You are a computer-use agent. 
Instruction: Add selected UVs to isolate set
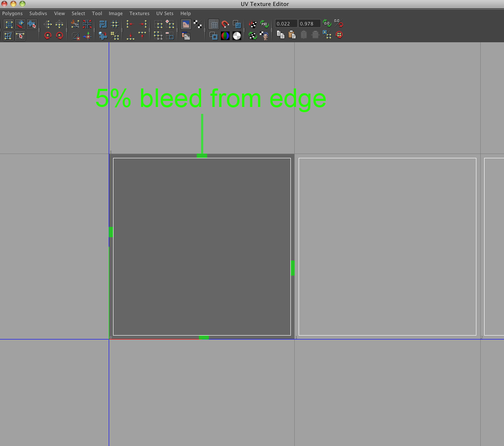pos(170,24)
